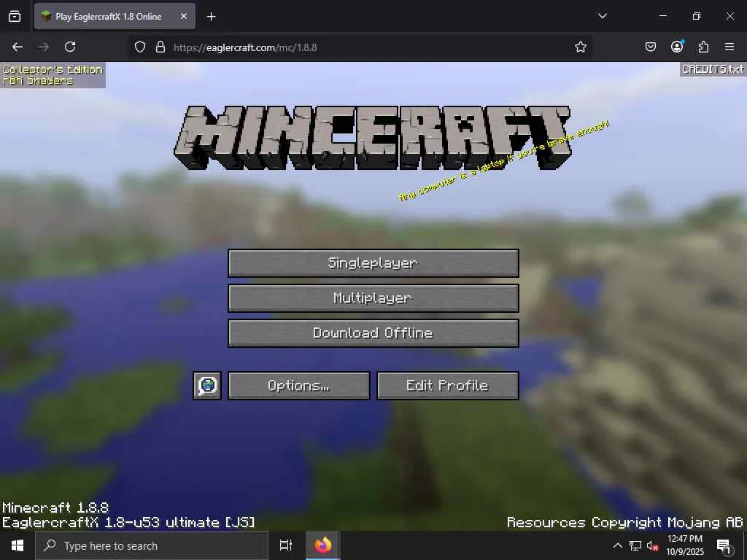Show hidden system tray icons
This screenshot has width=747, height=560.
(617, 545)
